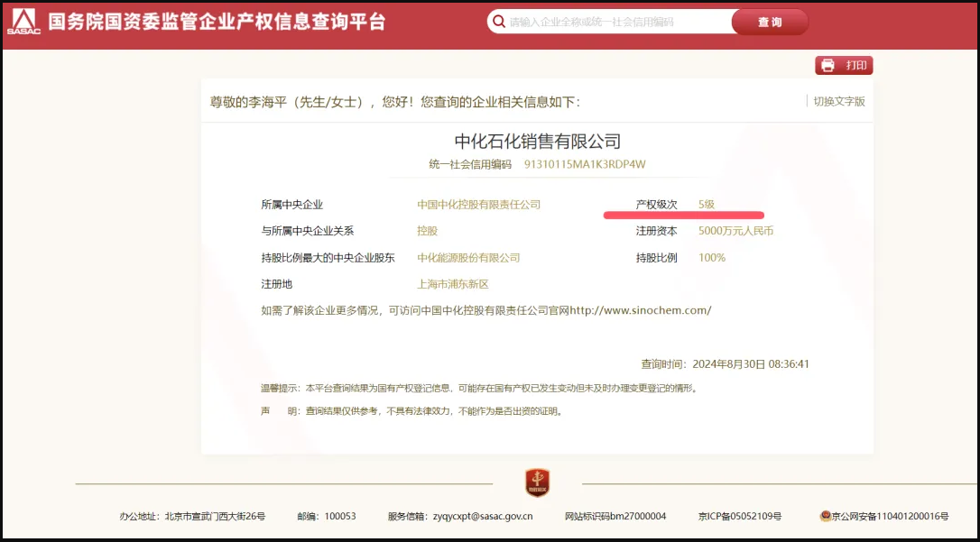This screenshot has height=542, width=980.
Task: Select the registered capital 5000万元人民币
Action: coord(735,231)
